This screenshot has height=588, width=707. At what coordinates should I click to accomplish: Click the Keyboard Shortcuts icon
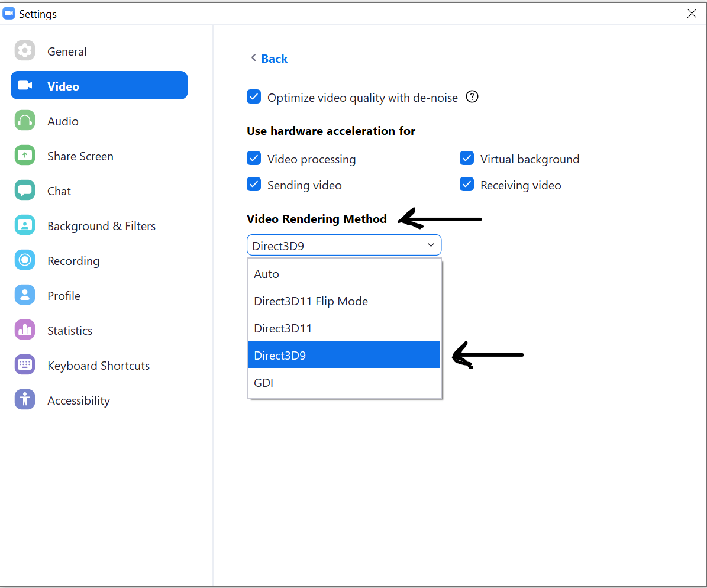(25, 364)
